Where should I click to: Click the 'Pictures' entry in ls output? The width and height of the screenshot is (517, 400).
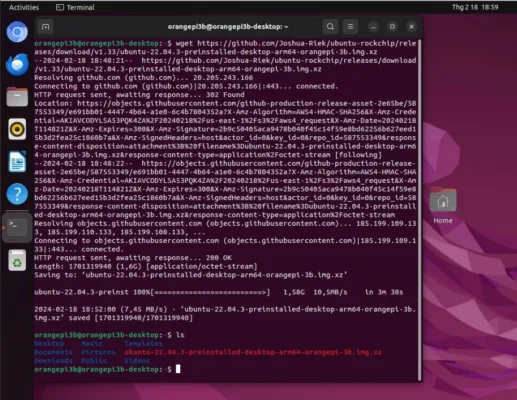click(98, 352)
